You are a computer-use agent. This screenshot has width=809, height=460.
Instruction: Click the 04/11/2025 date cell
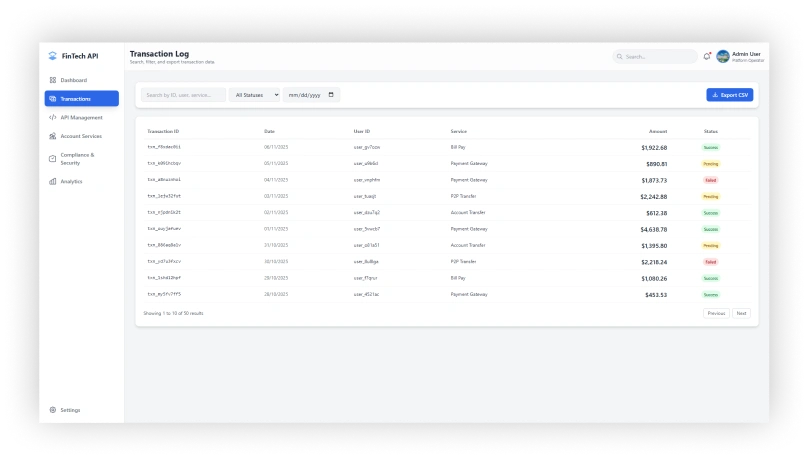point(276,180)
